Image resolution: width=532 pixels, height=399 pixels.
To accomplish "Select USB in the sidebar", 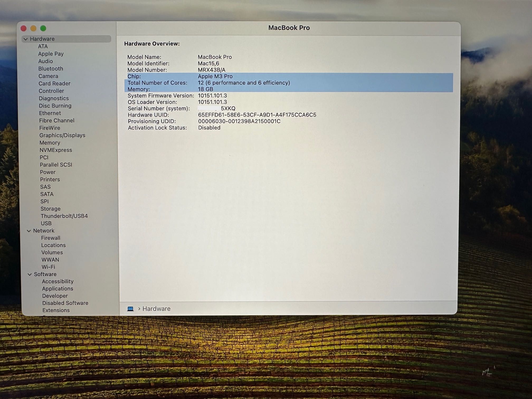I will pyautogui.click(x=46, y=223).
